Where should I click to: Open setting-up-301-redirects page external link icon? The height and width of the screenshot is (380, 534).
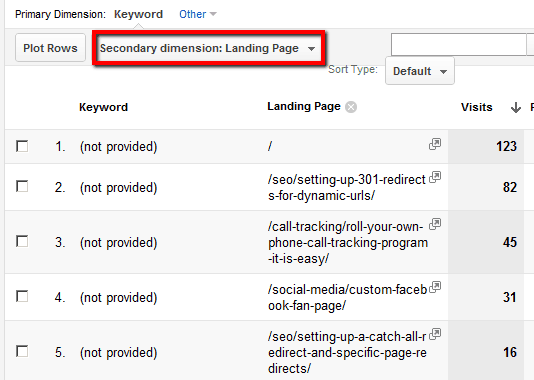tap(435, 177)
